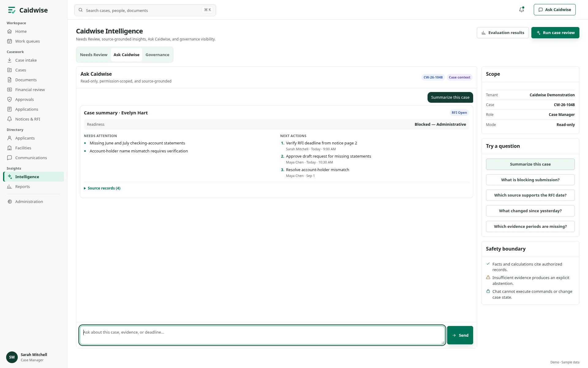The width and height of the screenshot is (588, 368).
Task: Open Work queues text in sidebar
Action: 28,41
